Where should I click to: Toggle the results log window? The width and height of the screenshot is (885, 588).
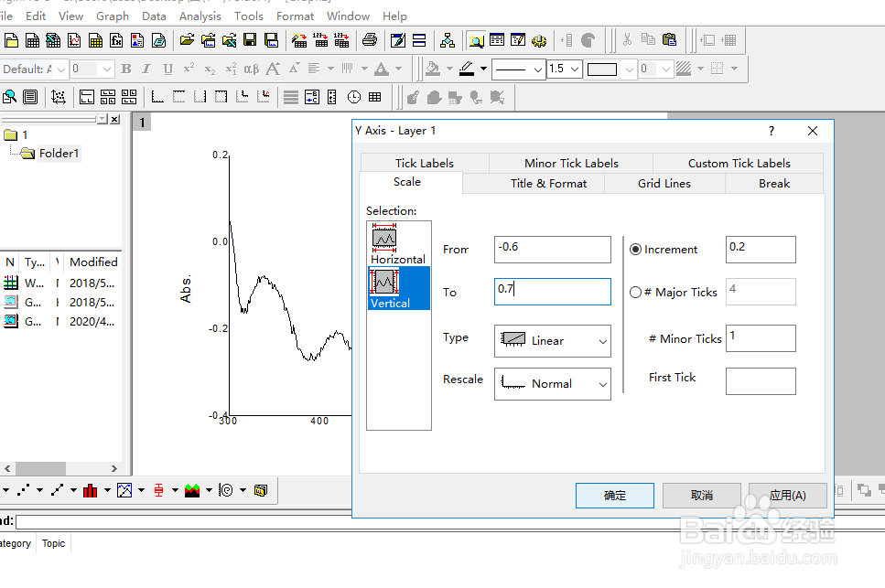pos(497,40)
